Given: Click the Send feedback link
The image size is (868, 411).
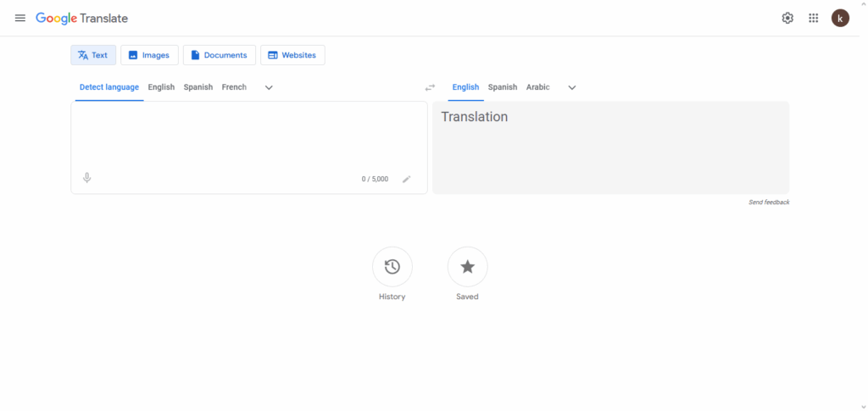Looking at the screenshot, I should point(769,203).
